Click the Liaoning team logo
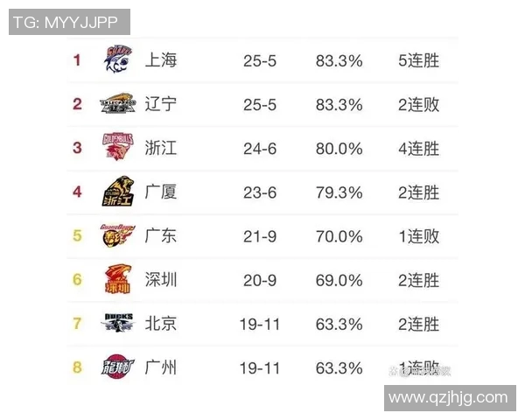 117,104
